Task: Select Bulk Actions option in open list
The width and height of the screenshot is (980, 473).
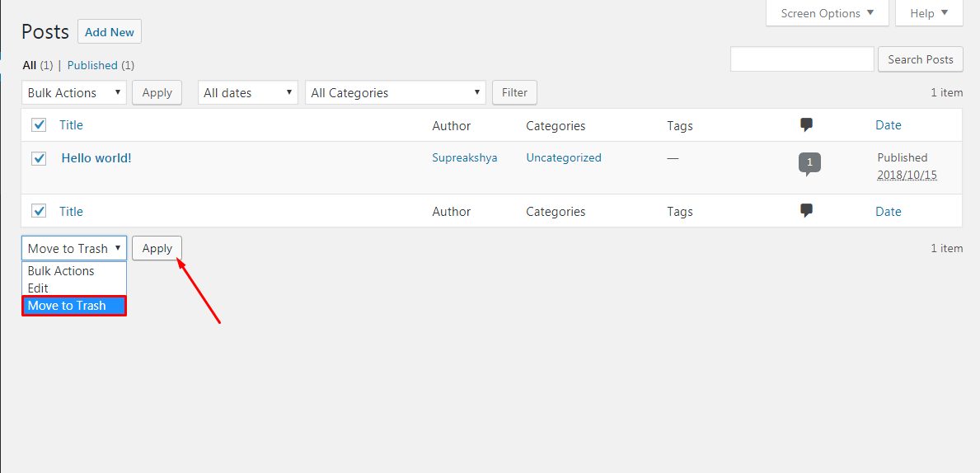Action: (74, 271)
